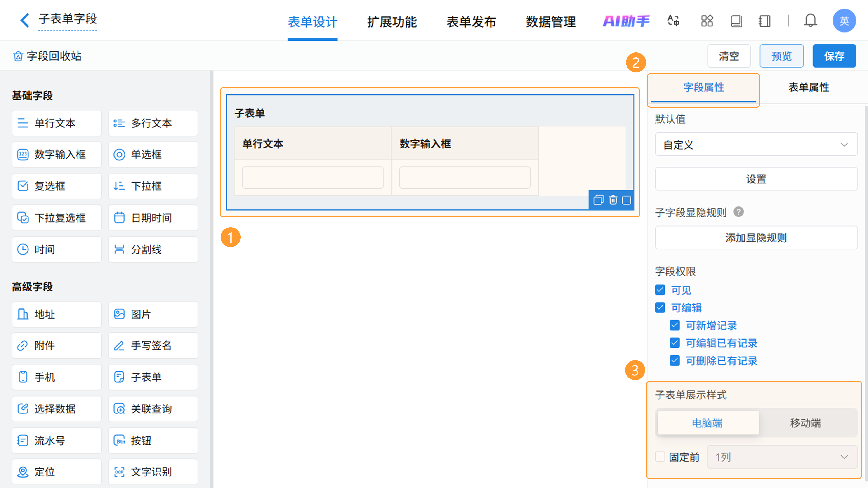
Task: Uncheck the 可见 permission checkbox
Action: pyautogui.click(x=660, y=290)
